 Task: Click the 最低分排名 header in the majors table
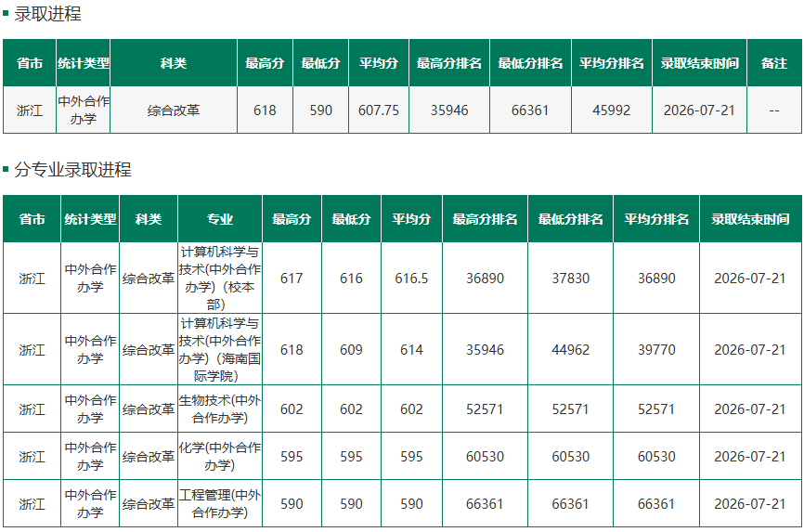571,219
